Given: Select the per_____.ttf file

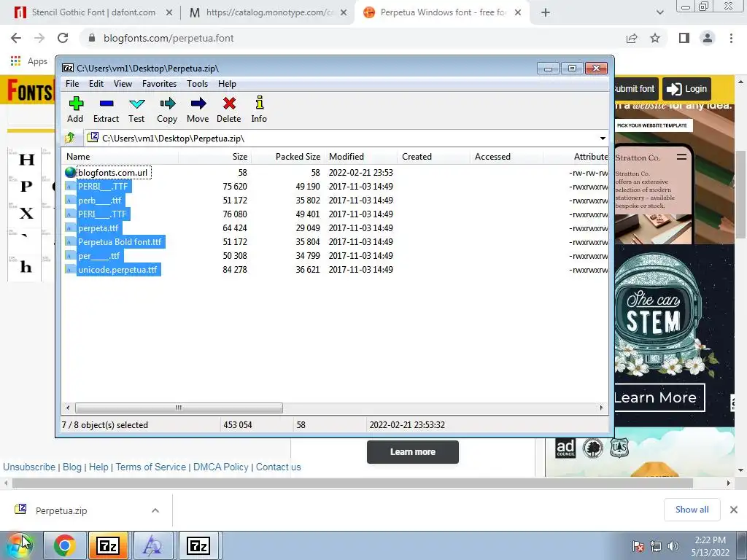Looking at the screenshot, I should [98, 256].
